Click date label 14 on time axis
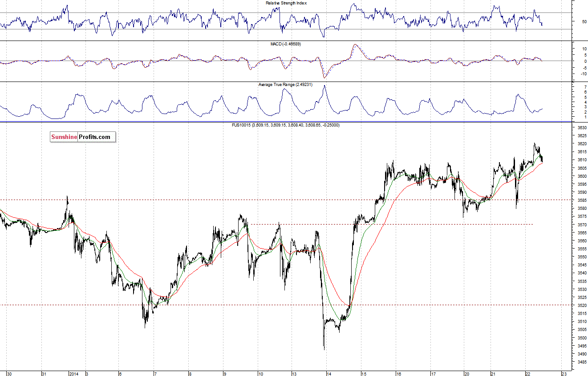Image resolution: width=588 pixels, height=376 pixels. point(328,373)
